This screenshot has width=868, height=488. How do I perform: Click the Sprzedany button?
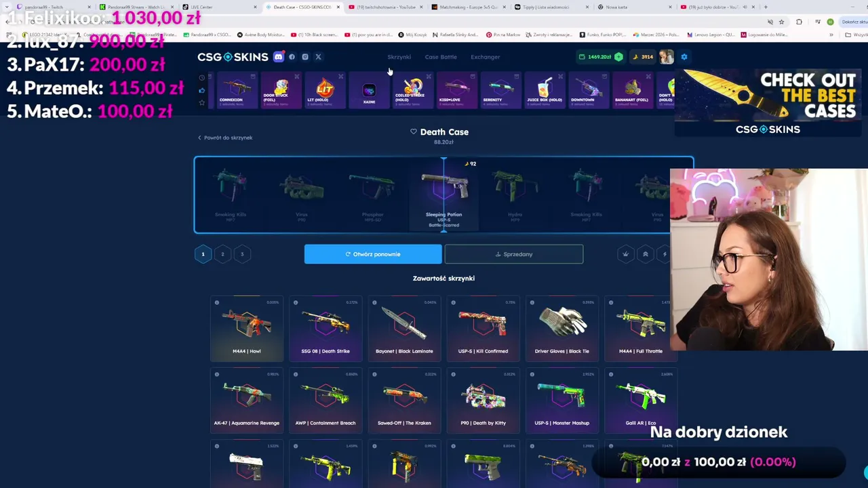coord(514,254)
